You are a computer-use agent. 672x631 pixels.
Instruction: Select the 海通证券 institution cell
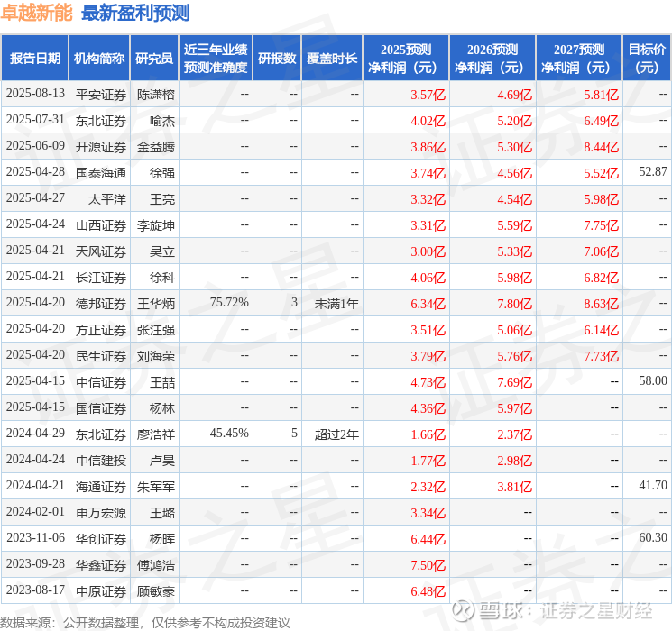point(101,487)
